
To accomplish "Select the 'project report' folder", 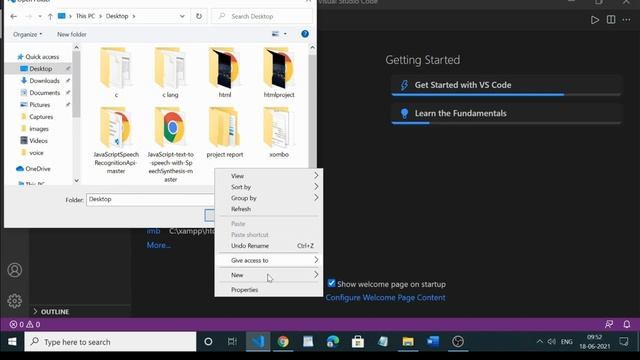I will (224, 132).
